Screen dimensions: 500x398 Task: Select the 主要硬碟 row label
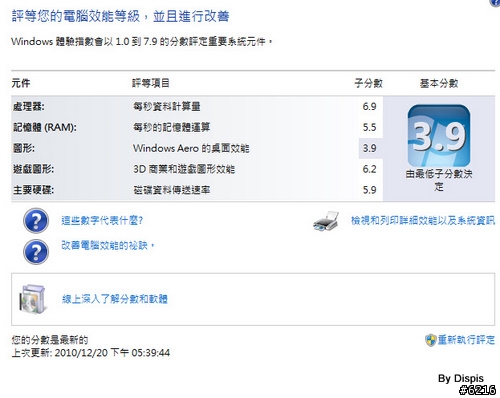click(33, 190)
